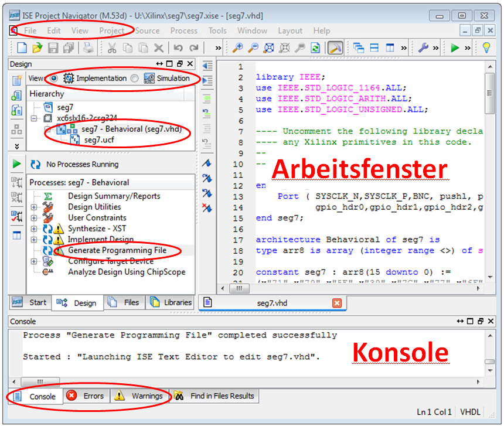Expand the Implement Design process node
The height and width of the screenshot is (426, 504).
34,240
